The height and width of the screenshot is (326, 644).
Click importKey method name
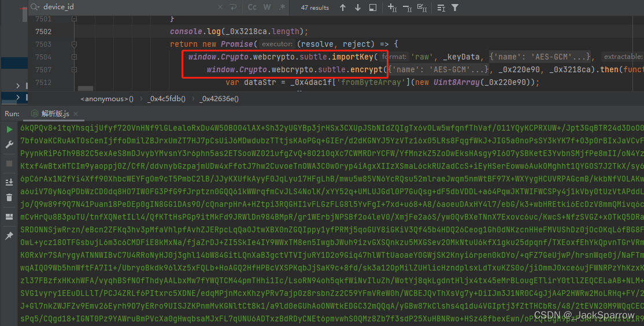click(x=353, y=57)
